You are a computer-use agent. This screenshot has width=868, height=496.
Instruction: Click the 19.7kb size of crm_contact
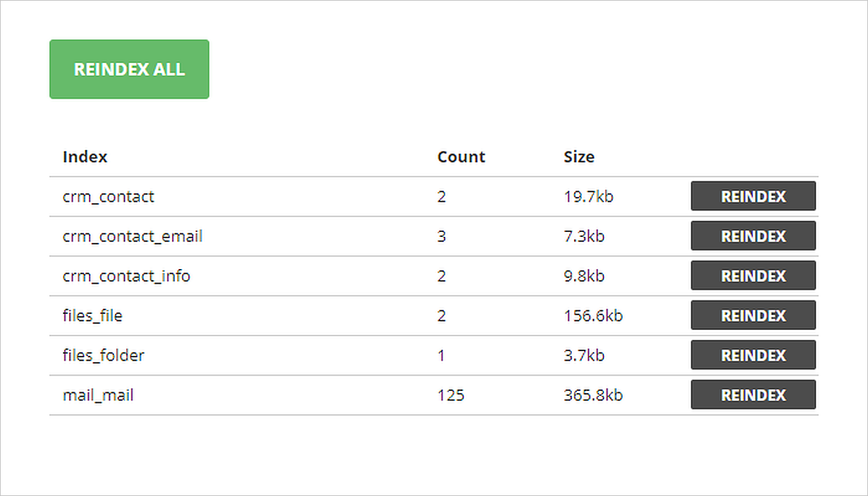(588, 197)
